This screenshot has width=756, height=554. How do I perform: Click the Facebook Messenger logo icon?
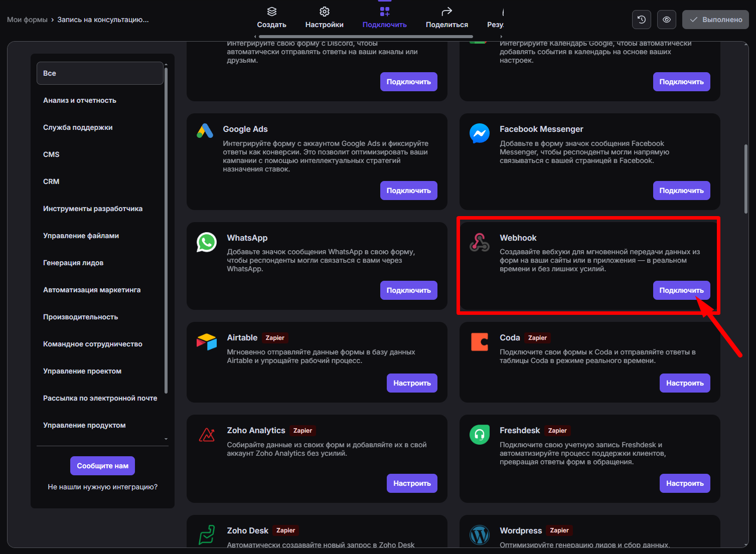479,133
